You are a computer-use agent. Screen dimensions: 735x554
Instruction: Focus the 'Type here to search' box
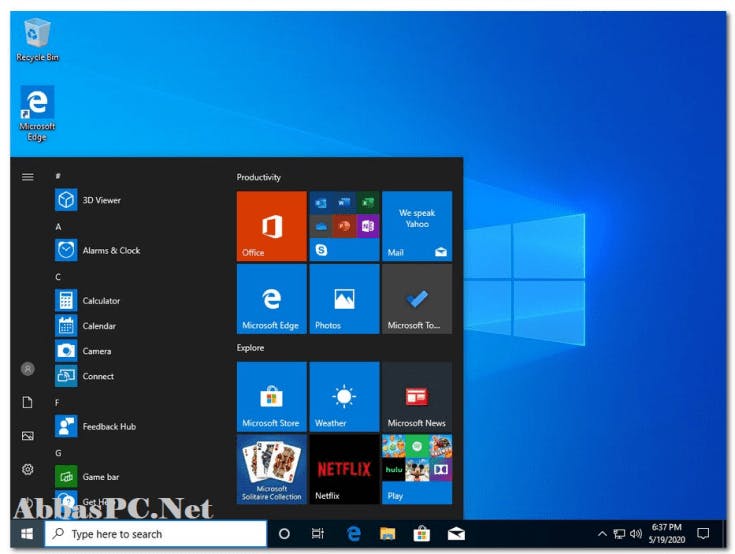(156, 533)
